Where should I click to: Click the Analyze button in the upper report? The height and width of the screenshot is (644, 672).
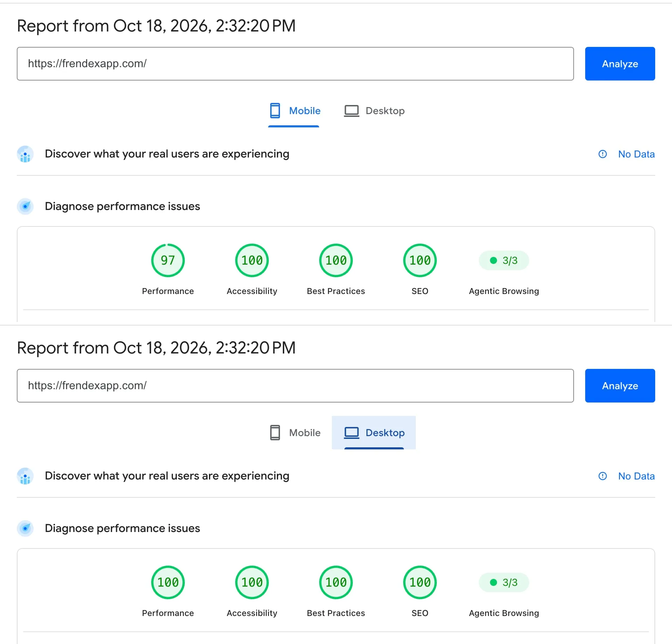[620, 64]
